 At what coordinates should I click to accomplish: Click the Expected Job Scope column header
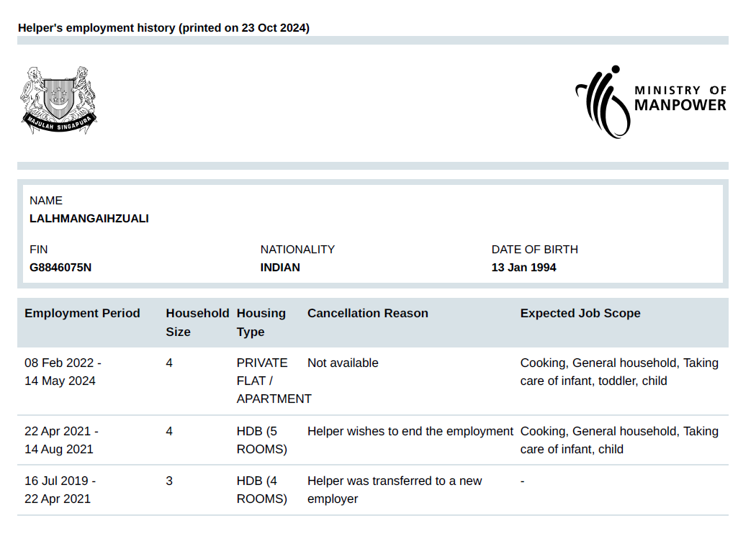(x=580, y=313)
